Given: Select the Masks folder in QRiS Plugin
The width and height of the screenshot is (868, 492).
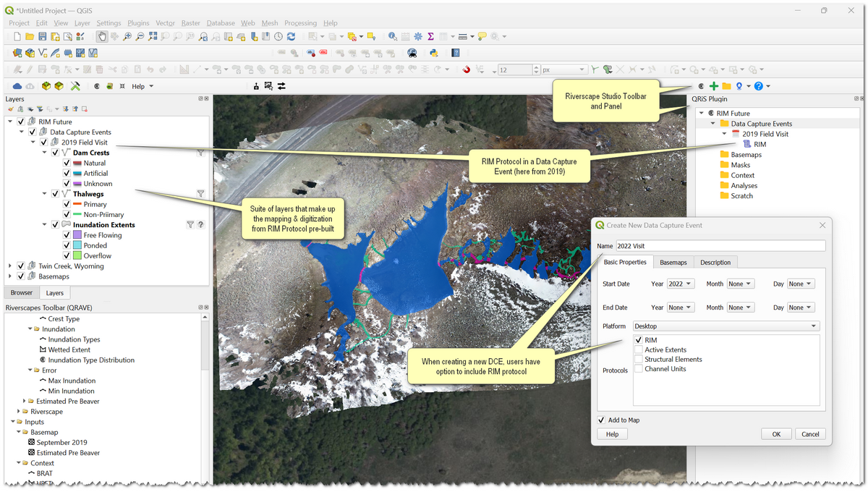Looking at the screenshot, I should (740, 165).
